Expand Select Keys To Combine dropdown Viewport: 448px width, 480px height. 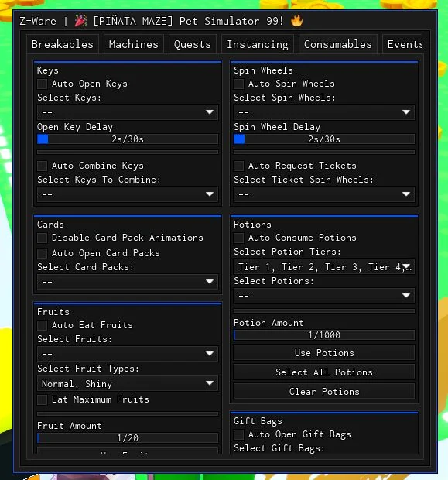click(x=128, y=194)
